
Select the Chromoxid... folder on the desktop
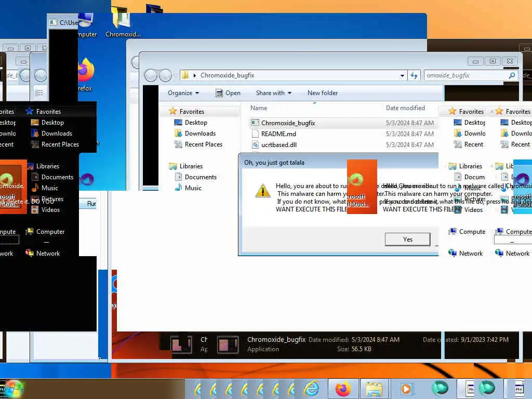coord(123,22)
